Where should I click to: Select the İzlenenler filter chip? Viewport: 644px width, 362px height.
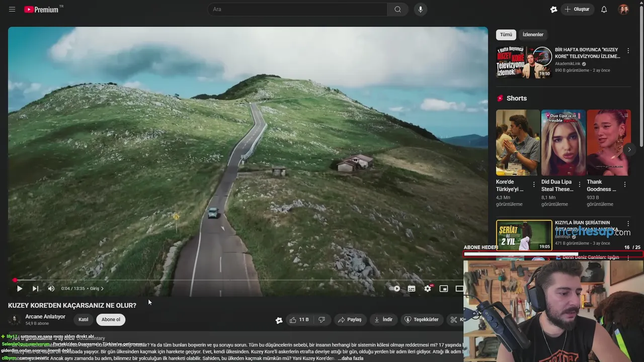click(533, 35)
